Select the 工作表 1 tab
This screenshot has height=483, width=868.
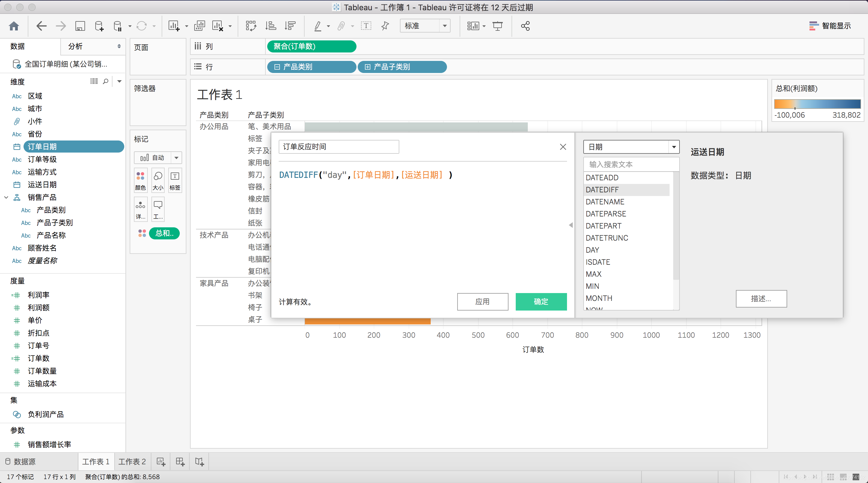[96, 462]
